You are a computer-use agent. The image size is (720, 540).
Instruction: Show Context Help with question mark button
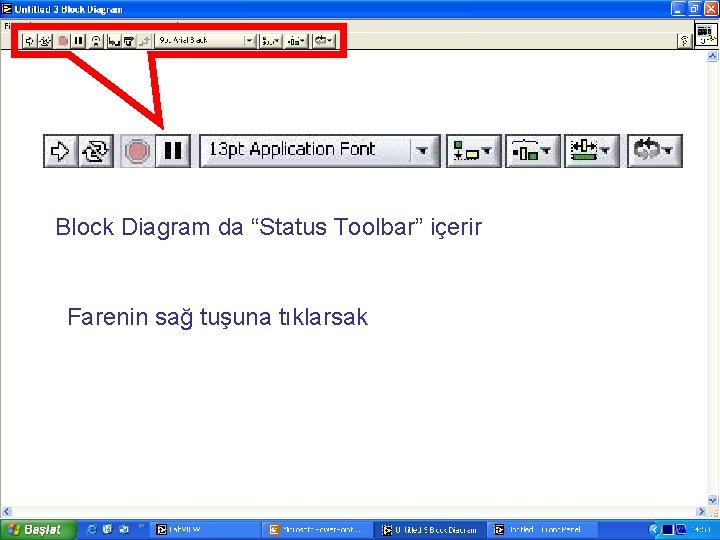pos(684,41)
